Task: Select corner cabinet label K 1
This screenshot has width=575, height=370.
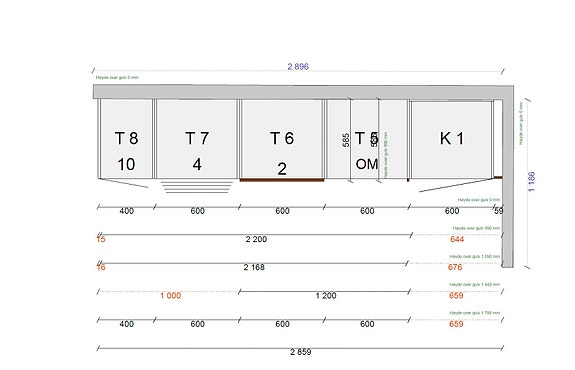Action: coord(452,138)
